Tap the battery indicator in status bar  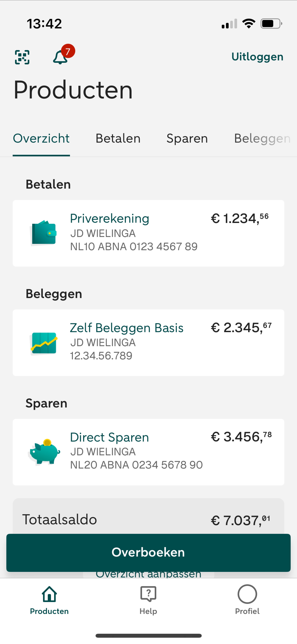click(x=271, y=24)
